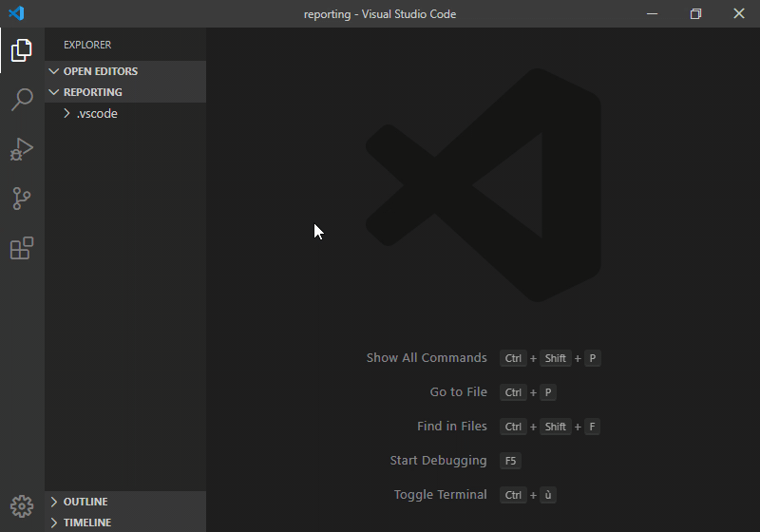Open the Search view icon

point(22,100)
